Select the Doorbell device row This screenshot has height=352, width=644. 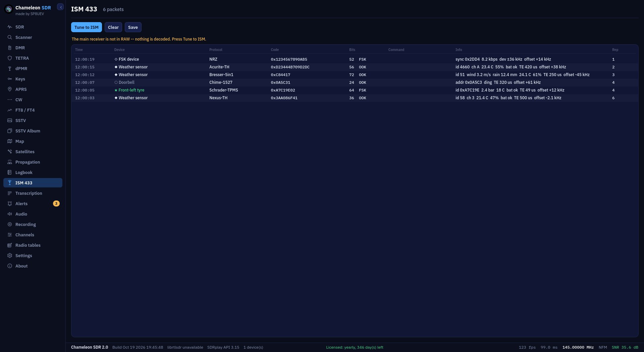click(355, 82)
